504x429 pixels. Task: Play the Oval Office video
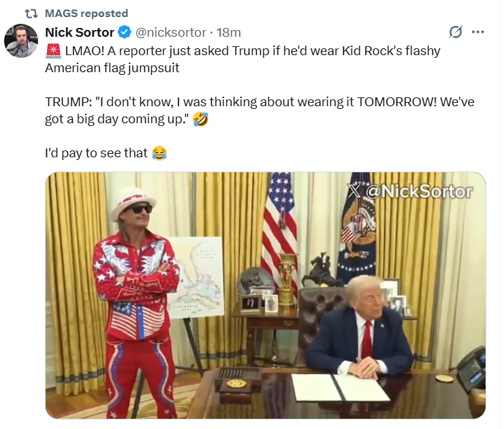(266, 296)
